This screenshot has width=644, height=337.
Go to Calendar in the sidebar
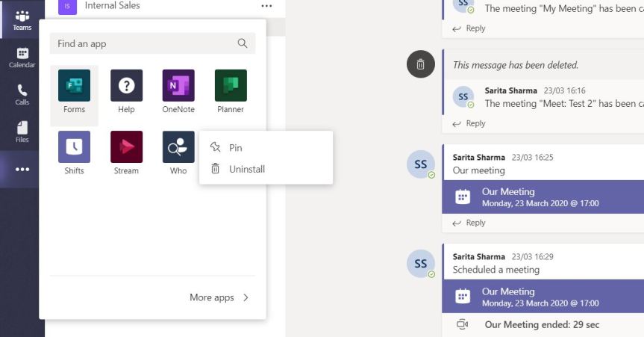point(22,58)
